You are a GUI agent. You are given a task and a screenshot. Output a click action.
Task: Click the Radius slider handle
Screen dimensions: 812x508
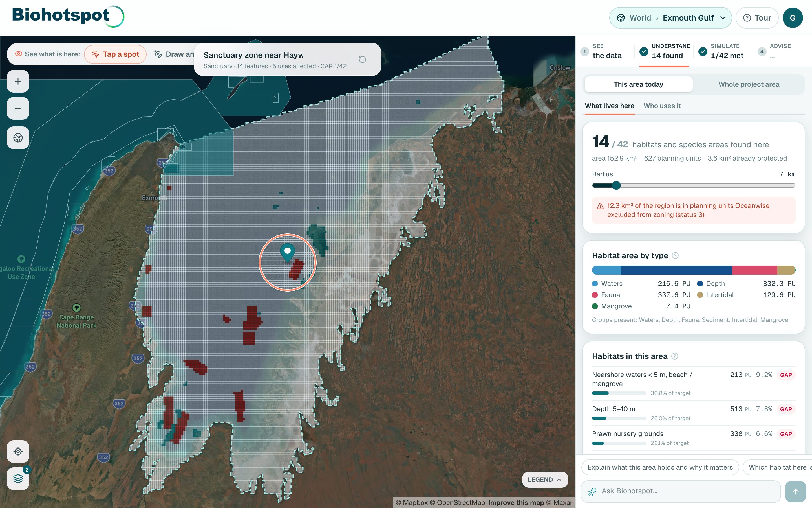coord(616,185)
